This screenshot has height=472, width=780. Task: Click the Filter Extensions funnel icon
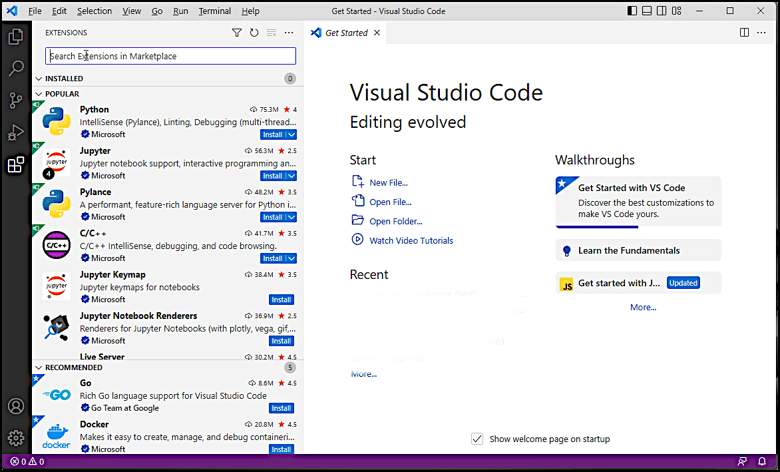tap(237, 33)
